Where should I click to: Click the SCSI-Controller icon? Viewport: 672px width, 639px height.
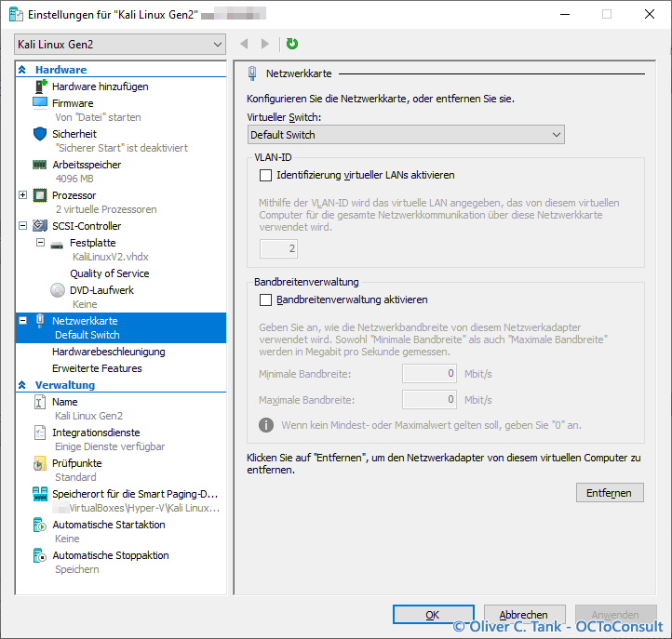click(x=40, y=225)
